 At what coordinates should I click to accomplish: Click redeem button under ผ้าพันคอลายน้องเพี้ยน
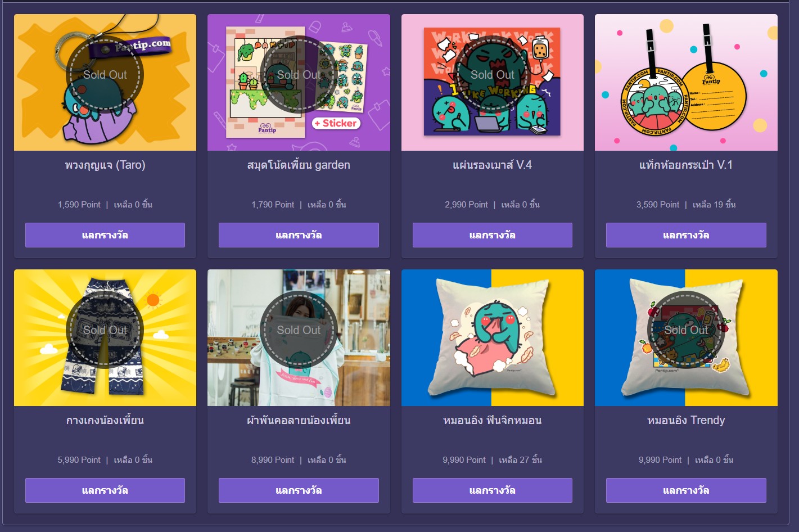click(299, 490)
